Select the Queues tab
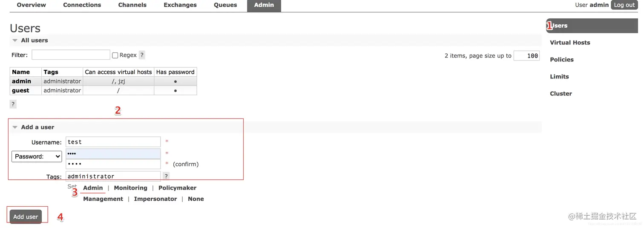 click(x=225, y=5)
